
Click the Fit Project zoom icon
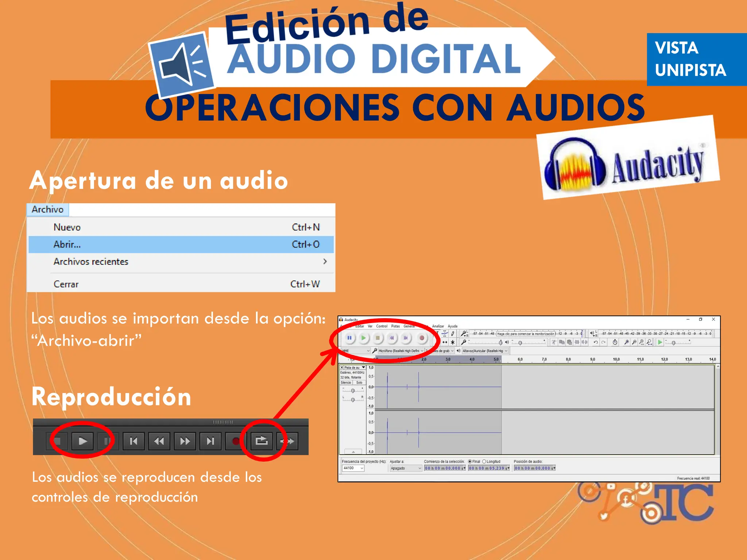coord(649,342)
